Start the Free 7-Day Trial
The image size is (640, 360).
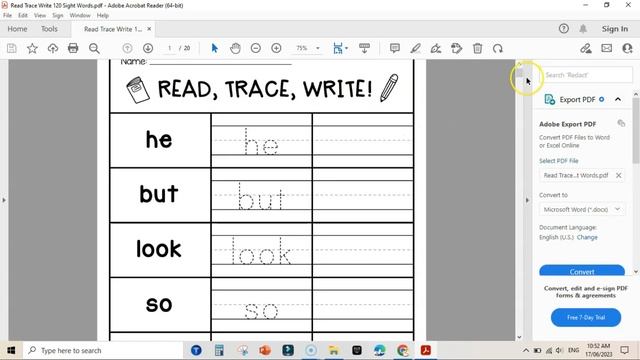[586, 317]
